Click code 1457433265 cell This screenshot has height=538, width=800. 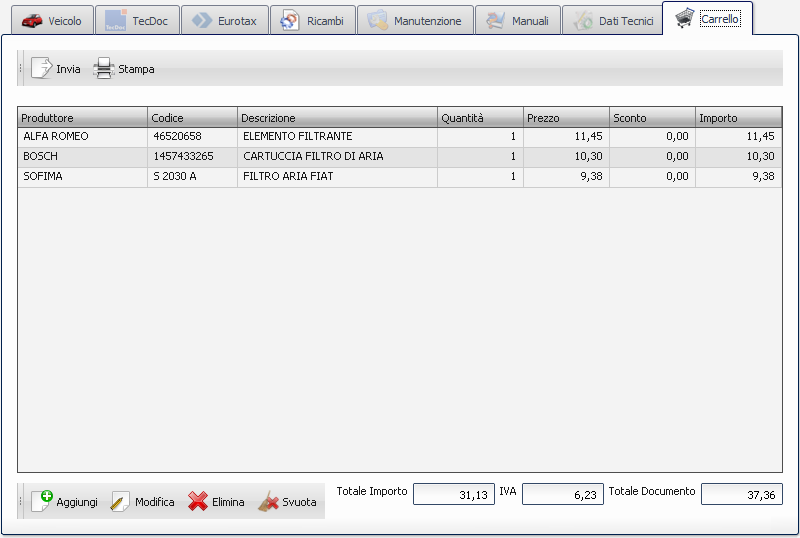[192, 157]
